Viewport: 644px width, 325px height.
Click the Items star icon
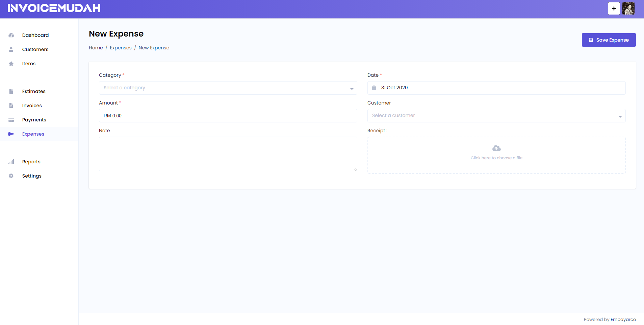(x=11, y=64)
